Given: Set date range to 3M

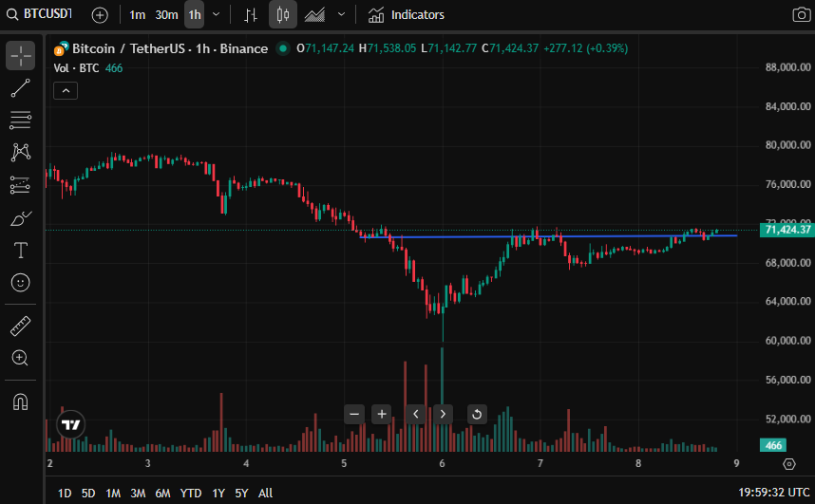Looking at the screenshot, I should [x=138, y=493].
